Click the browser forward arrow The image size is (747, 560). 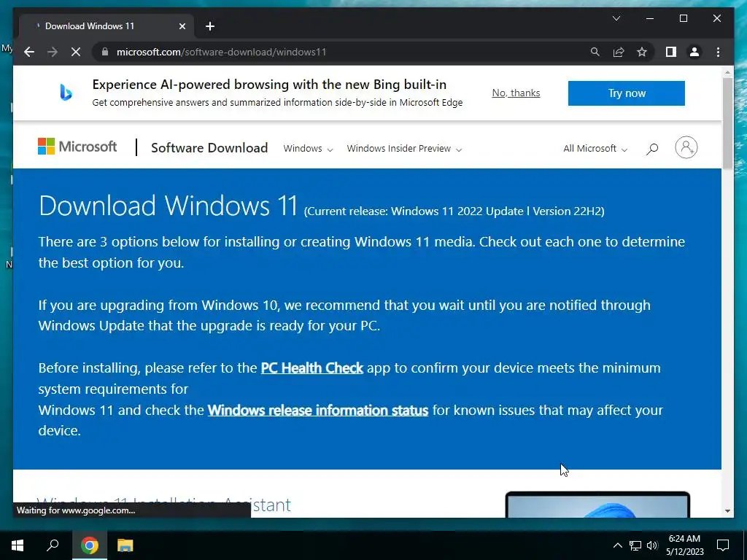[53, 52]
